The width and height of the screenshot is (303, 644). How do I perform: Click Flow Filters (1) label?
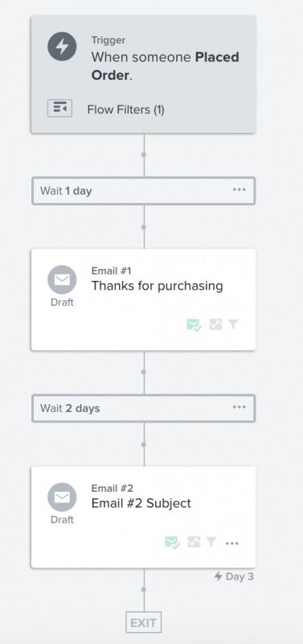pyautogui.click(x=126, y=109)
